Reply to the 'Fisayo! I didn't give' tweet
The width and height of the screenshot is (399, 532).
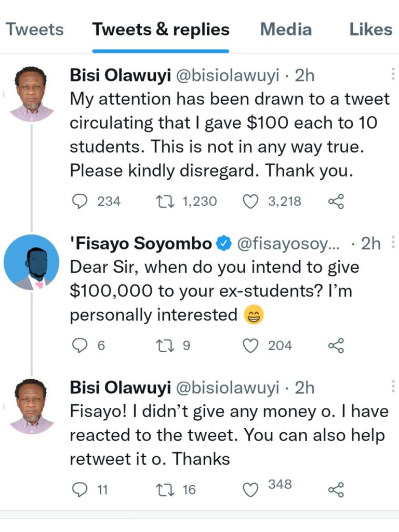pos(79,489)
